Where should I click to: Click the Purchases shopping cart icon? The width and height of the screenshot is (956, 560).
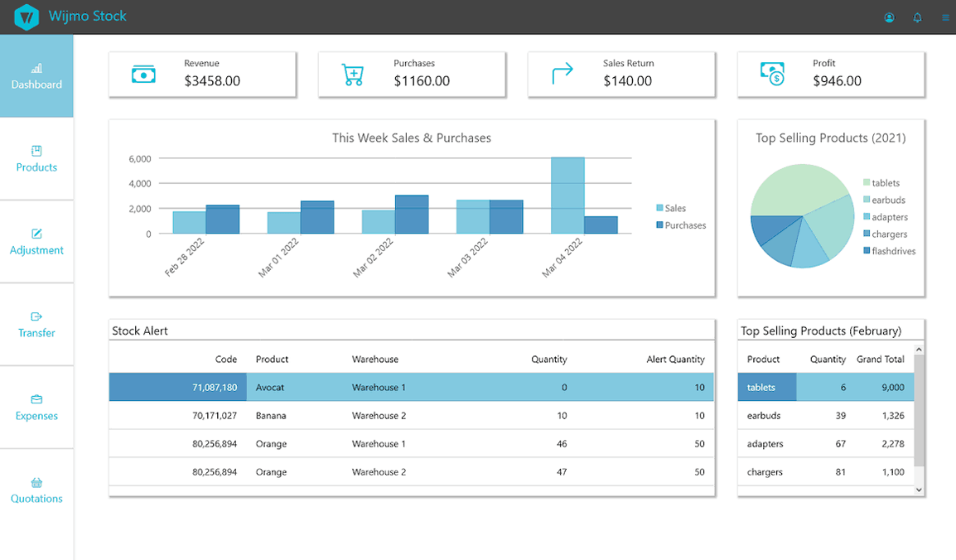coord(353,75)
